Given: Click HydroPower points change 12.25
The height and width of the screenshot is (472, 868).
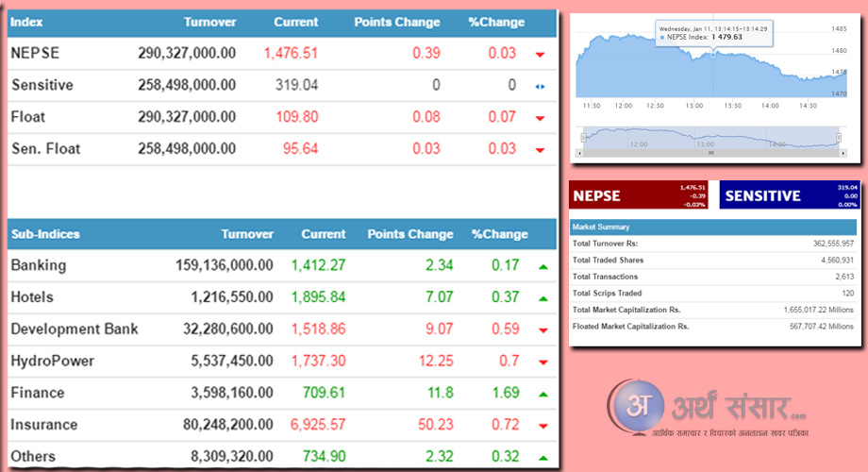Looking at the screenshot, I should (x=436, y=362).
